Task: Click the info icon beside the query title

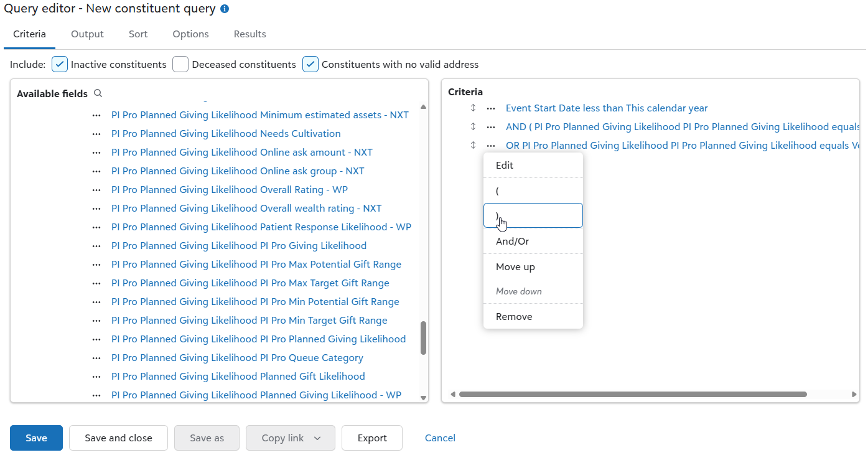Action: pyautogui.click(x=225, y=9)
